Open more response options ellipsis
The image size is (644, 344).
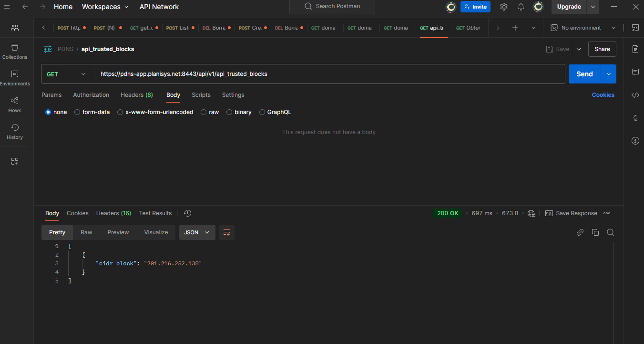tap(607, 213)
